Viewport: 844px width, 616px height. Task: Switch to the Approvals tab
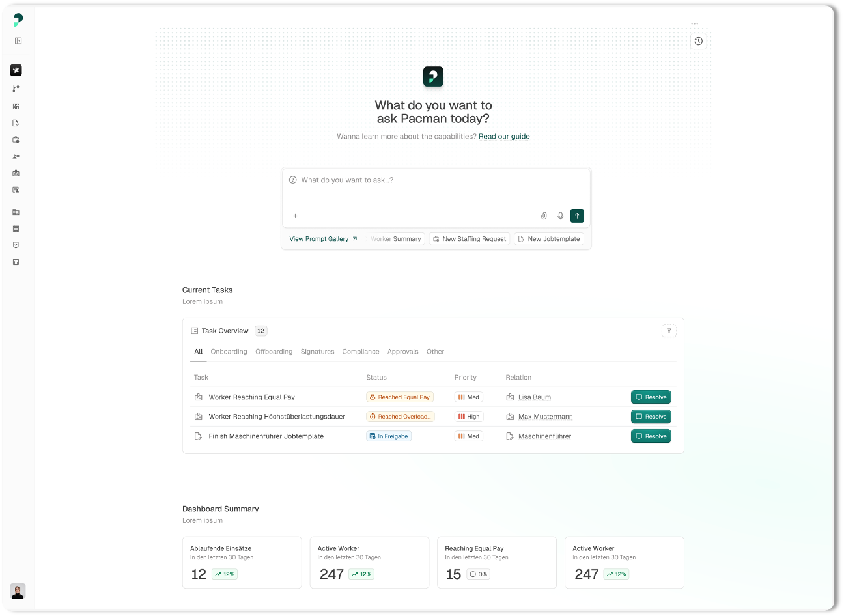click(x=403, y=352)
